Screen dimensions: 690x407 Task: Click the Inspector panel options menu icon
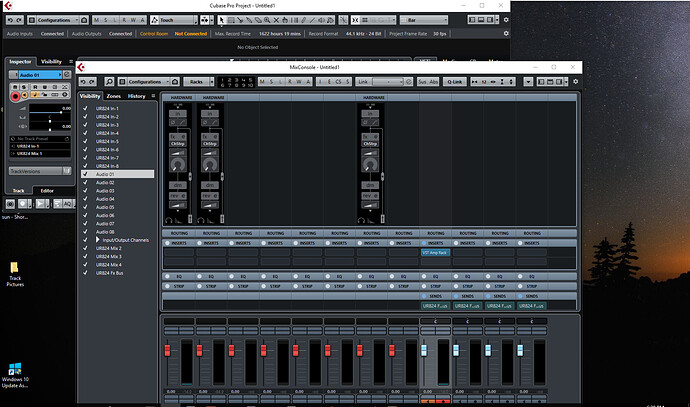[x=71, y=62]
